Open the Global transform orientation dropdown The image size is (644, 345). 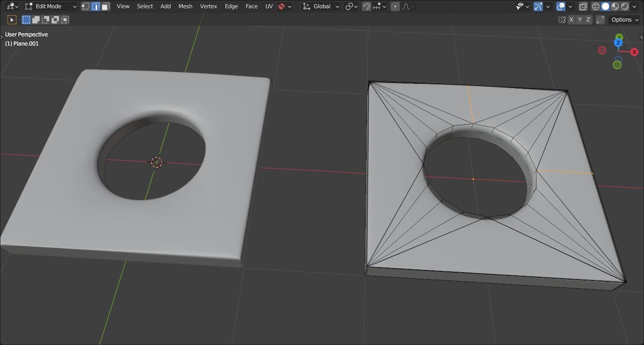click(x=321, y=6)
